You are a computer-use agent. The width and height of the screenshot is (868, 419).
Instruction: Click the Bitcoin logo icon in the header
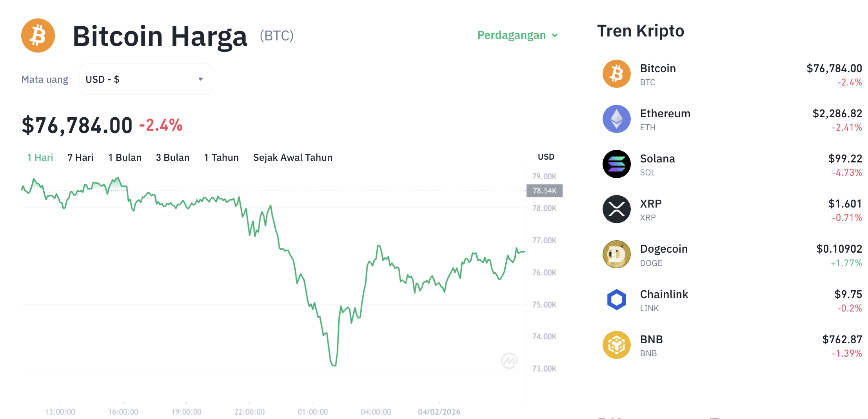(38, 35)
